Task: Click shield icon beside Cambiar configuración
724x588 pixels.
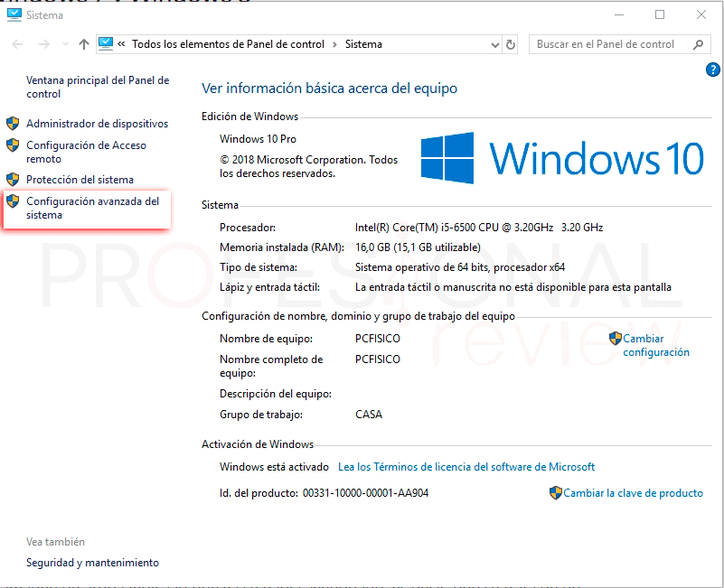Action: 615,339
